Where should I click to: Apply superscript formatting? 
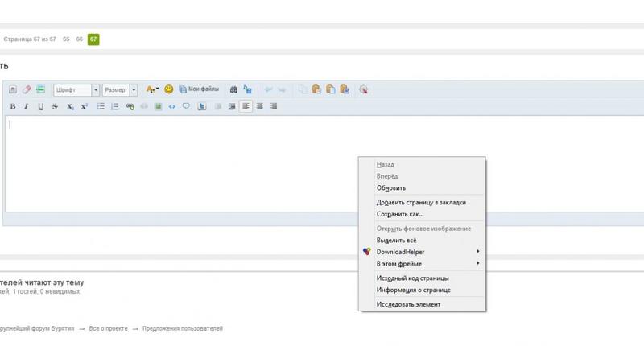pyautogui.click(x=84, y=106)
